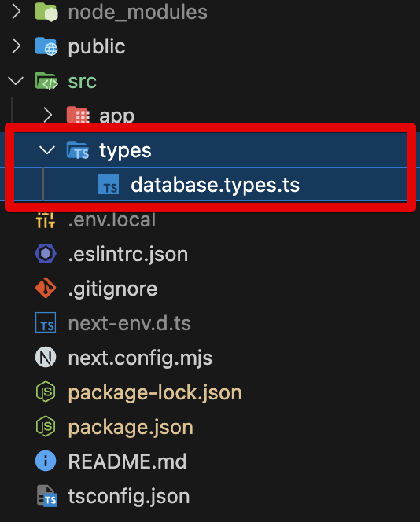
Task: Click the red app folder icon
Action: pos(78,115)
